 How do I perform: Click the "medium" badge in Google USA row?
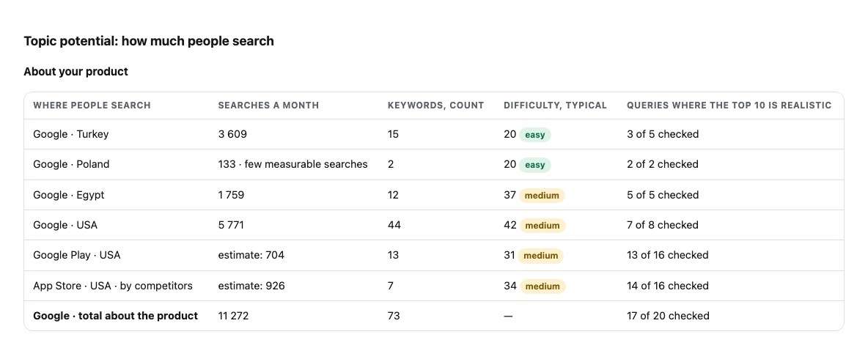click(542, 226)
